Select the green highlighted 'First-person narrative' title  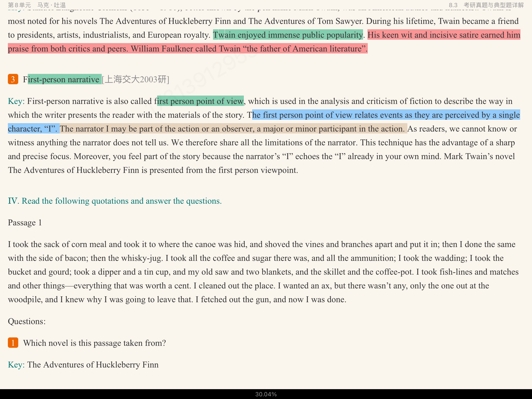65,79
